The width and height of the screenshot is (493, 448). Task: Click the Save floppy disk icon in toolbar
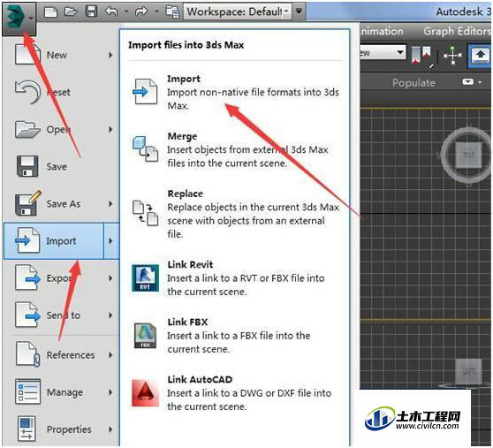pos(91,12)
